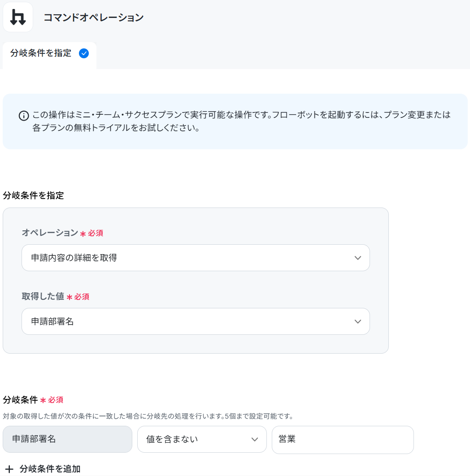Click the plan notice banner text
Screen dimensions: 470x476
241,121
